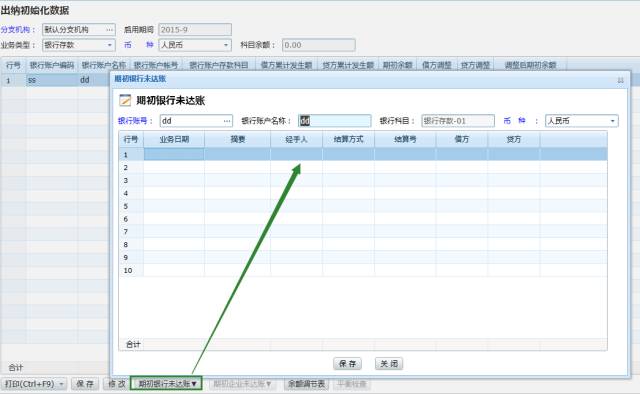Click the 关闭 button in the dialog
The height and width of the screenshot is (394, 640).
pos(389,363)
